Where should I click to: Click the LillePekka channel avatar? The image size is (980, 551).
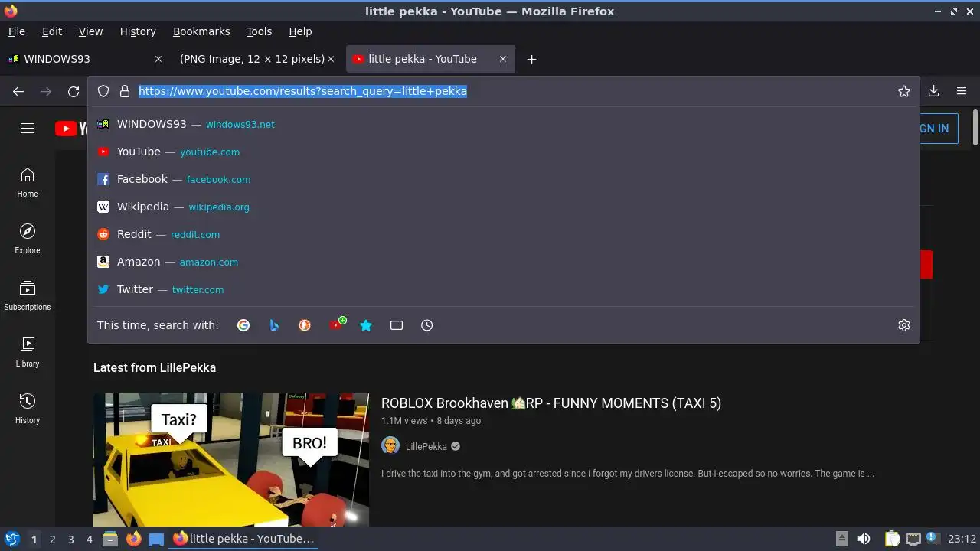click(x=390, y=446)
